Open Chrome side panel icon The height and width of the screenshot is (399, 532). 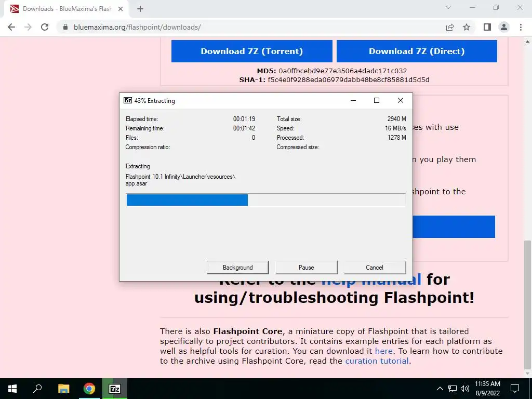point(487,27)
